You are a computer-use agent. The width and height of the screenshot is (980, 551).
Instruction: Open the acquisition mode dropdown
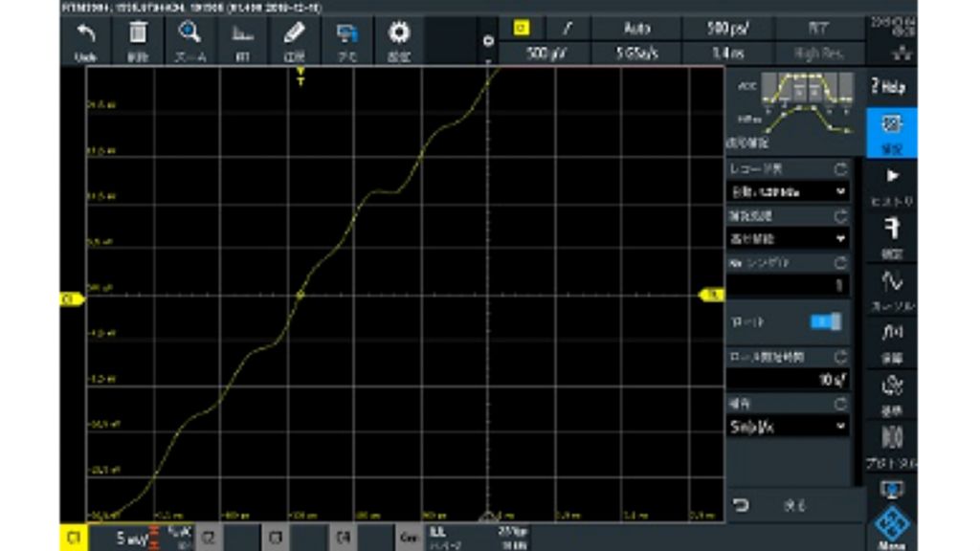(x=787, y=238)
